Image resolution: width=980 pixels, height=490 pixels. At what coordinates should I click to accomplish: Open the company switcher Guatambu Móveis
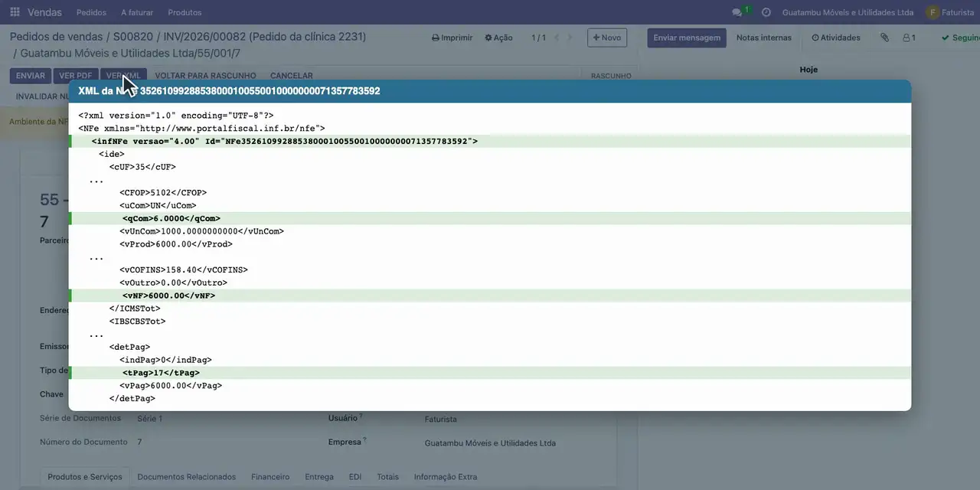[848, 12]
